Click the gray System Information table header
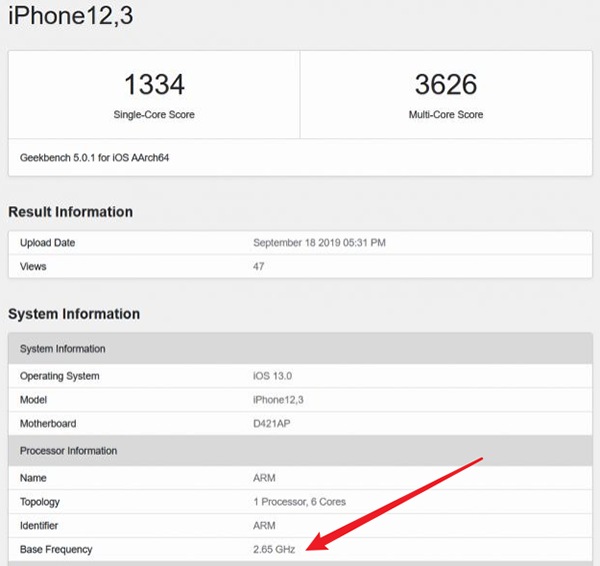 click(63, 349)
